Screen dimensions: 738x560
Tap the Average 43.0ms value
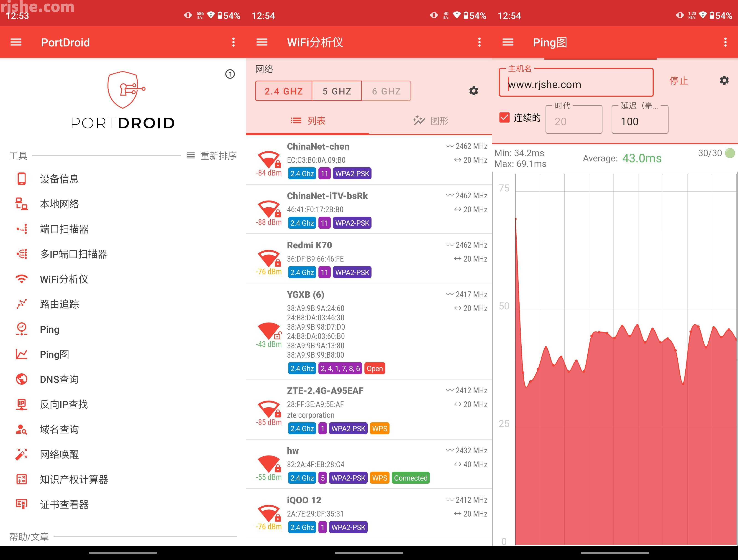pos(642,158)
